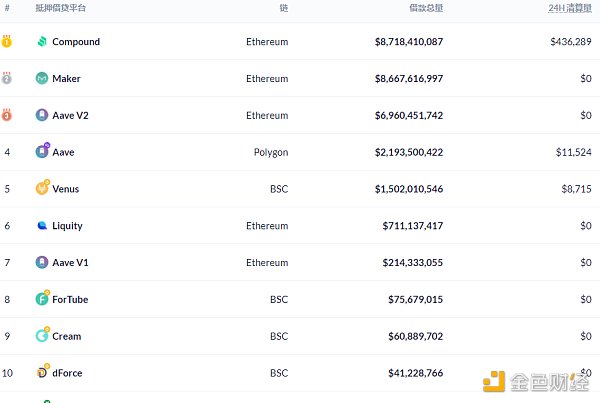Open the Compound platform link
This screenshot has width=600, height=403.
pyautogui.click(x=76, y=42)
